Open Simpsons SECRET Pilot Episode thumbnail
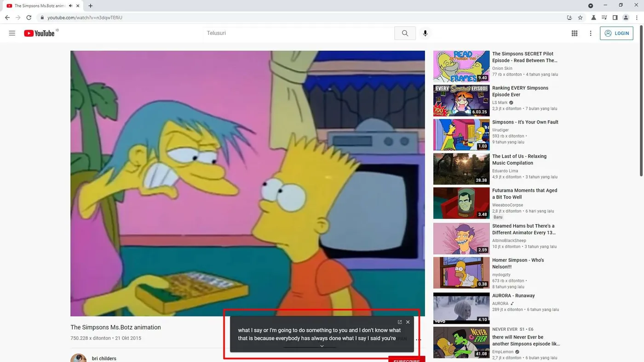The height and width of the screenshot is (362, 644). click(461, 66)
